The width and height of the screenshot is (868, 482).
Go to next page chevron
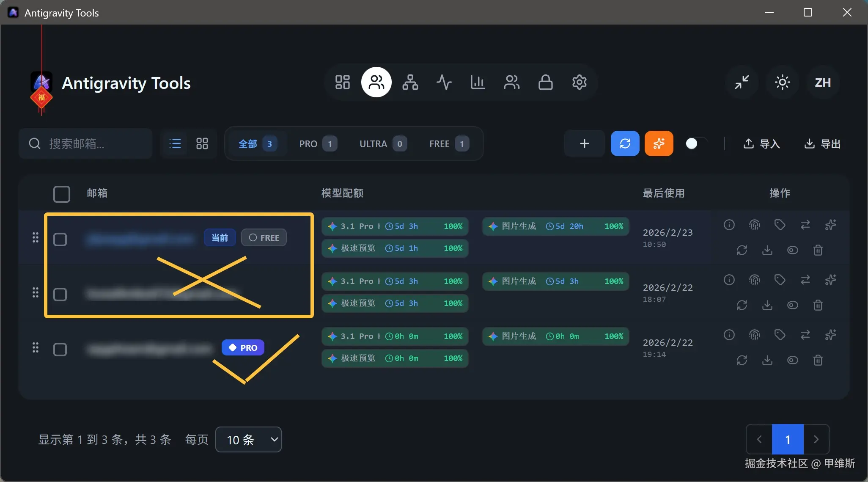coord(816,439)
